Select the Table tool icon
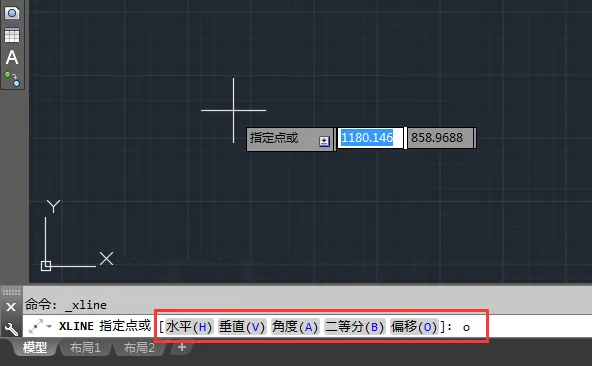The height and width of the screenshot is (366, 592). [x=12, y=36]
